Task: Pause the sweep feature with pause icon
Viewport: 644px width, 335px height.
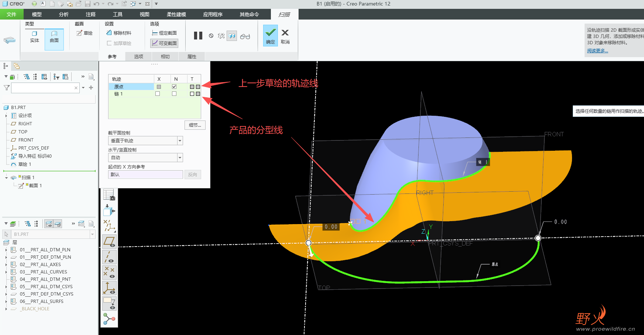Action: [198, 36]
